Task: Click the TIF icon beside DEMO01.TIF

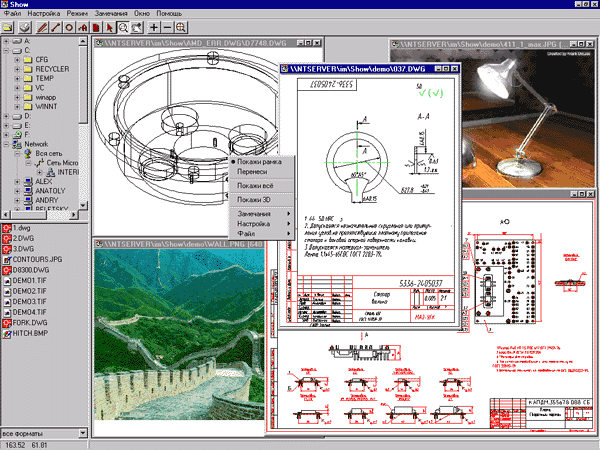Action: 7,281
